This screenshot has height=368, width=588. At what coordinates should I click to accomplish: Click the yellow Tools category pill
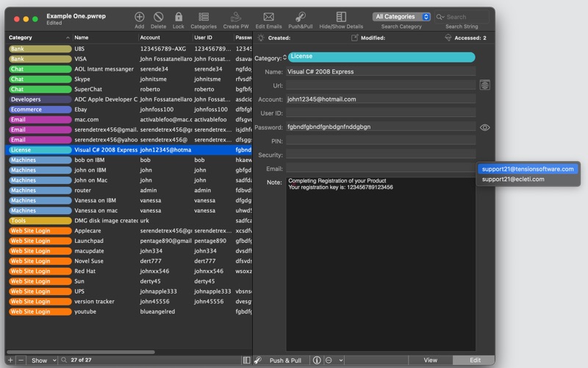point(40,221)
